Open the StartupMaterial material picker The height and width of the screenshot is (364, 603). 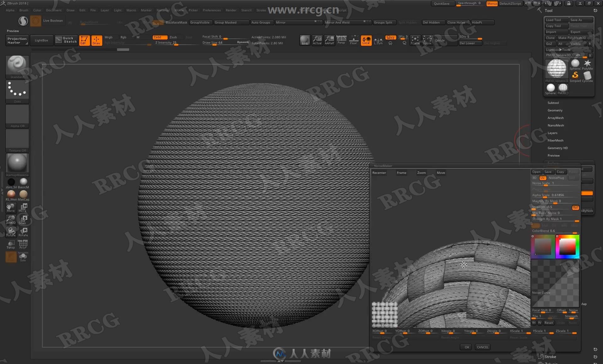tap(17, 165)
